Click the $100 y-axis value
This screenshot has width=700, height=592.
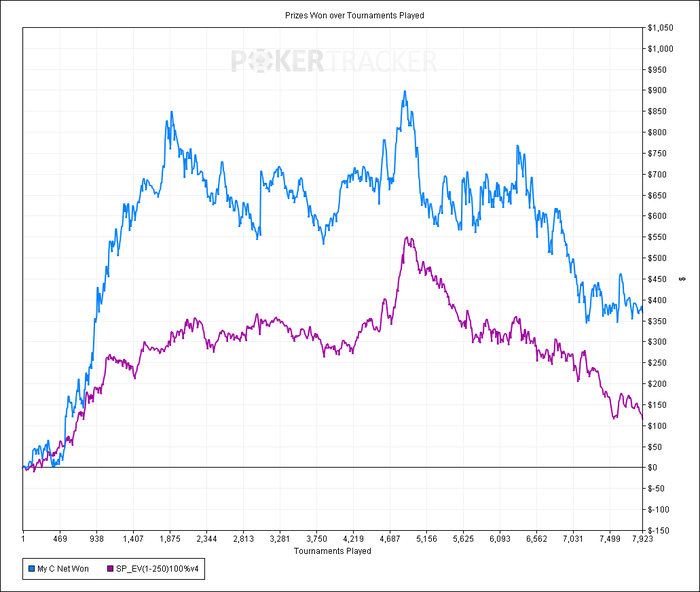point(657,425)
